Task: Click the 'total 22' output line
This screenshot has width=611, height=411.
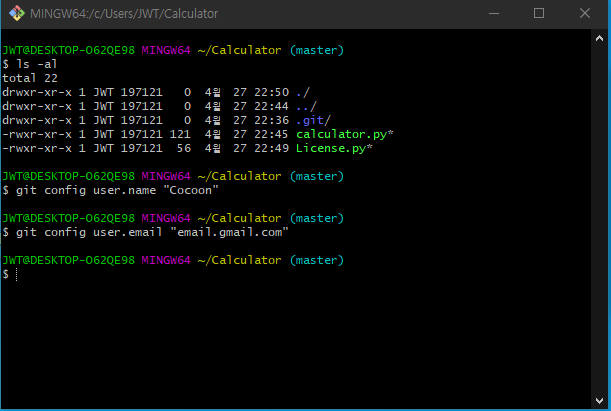Action: (30, 78)
